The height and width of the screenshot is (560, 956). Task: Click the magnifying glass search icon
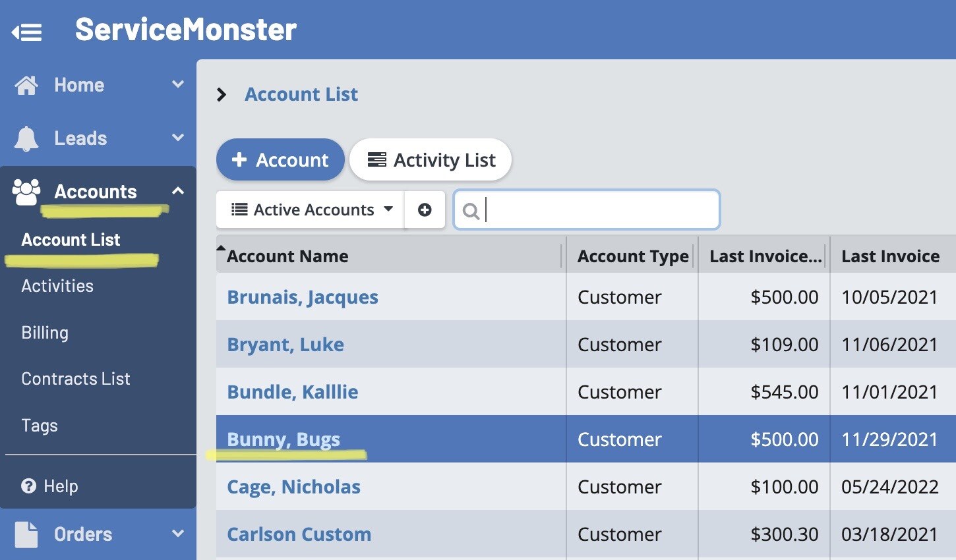coord(470,211)
